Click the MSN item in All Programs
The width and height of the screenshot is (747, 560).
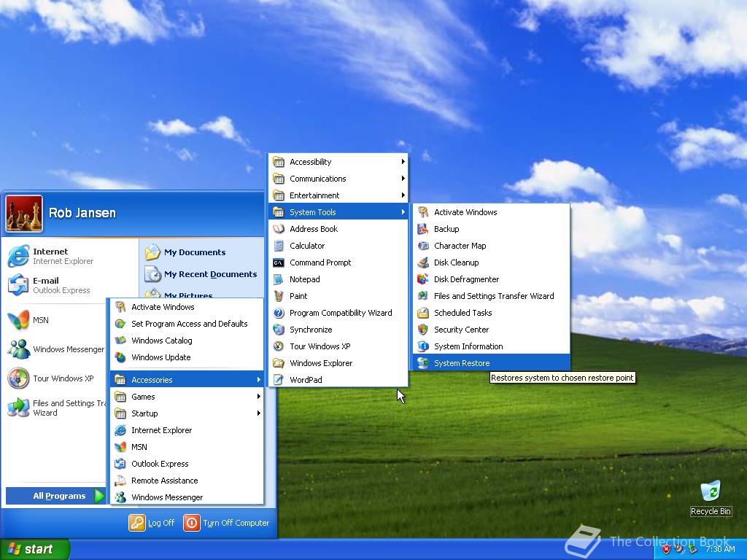click(187, 447)
